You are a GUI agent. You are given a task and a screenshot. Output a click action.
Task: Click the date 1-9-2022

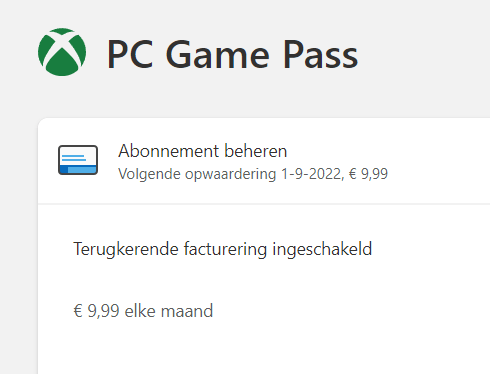[x=311, y=174]
